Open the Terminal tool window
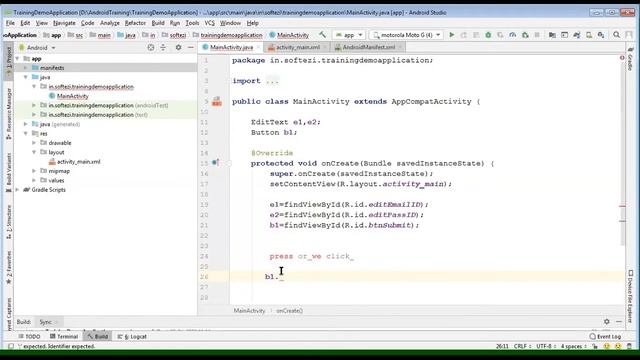The height and width of the screenshot is (360, 640). point(64,337)
